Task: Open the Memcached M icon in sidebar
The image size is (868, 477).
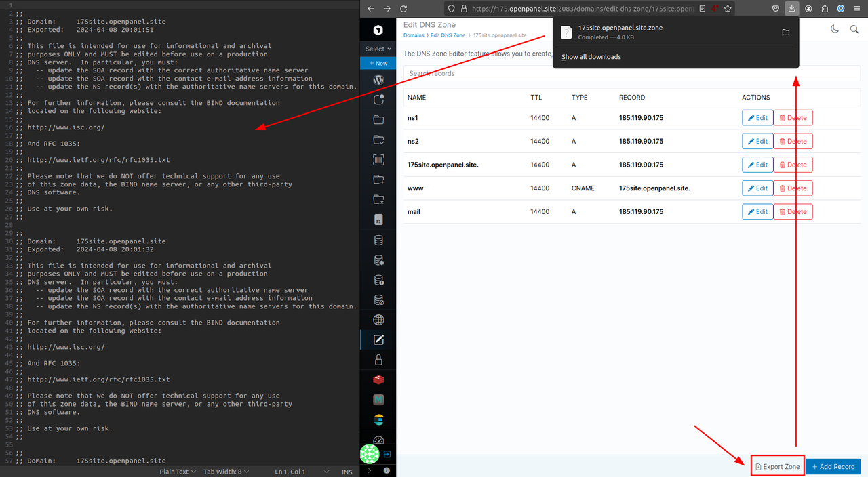Action: (x=378, y=400)
